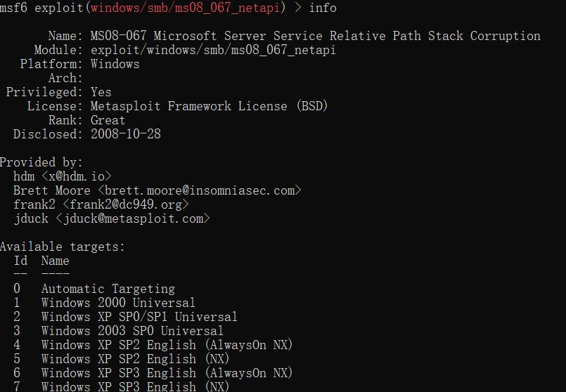Click the disclosed date 2008-10-28

(x=126, y=134)
